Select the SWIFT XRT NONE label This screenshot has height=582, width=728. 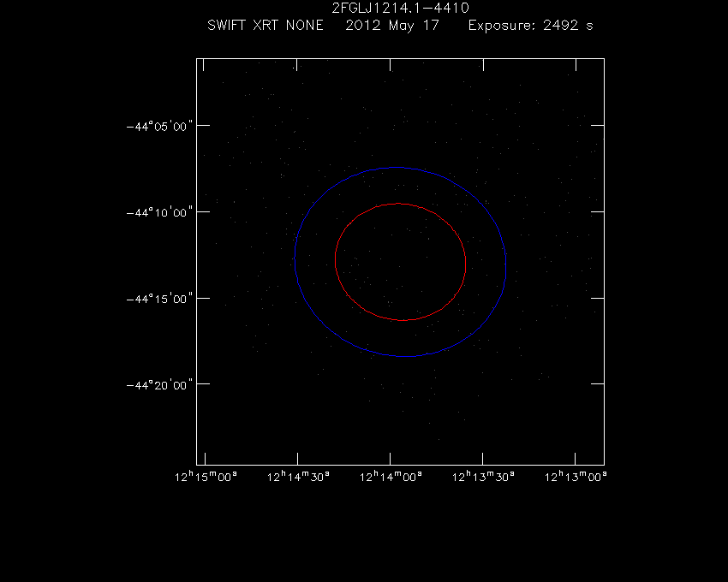[266, 25]
